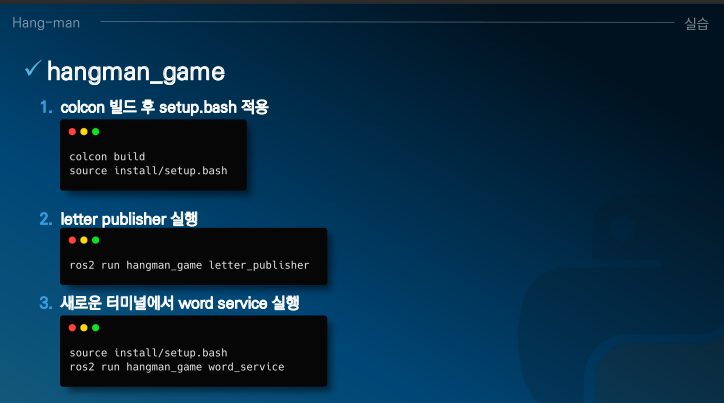The width and height of the screenshot is (724, 403).
Task: Click the Hang-man header label
Action: 46,23
